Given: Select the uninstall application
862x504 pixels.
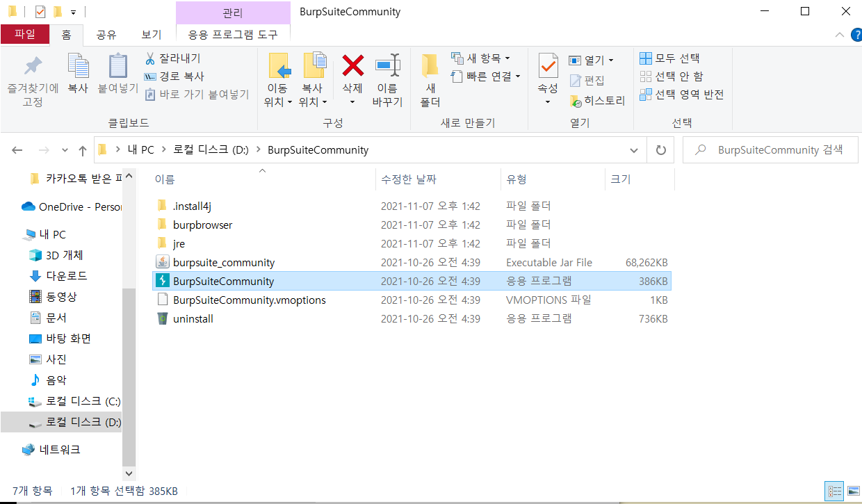Looking at the screenshot, I should (412, 319).
